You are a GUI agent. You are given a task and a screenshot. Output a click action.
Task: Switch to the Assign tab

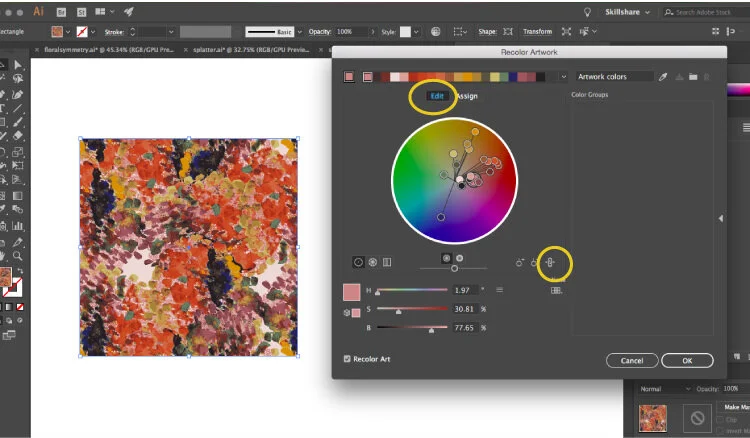467,96
